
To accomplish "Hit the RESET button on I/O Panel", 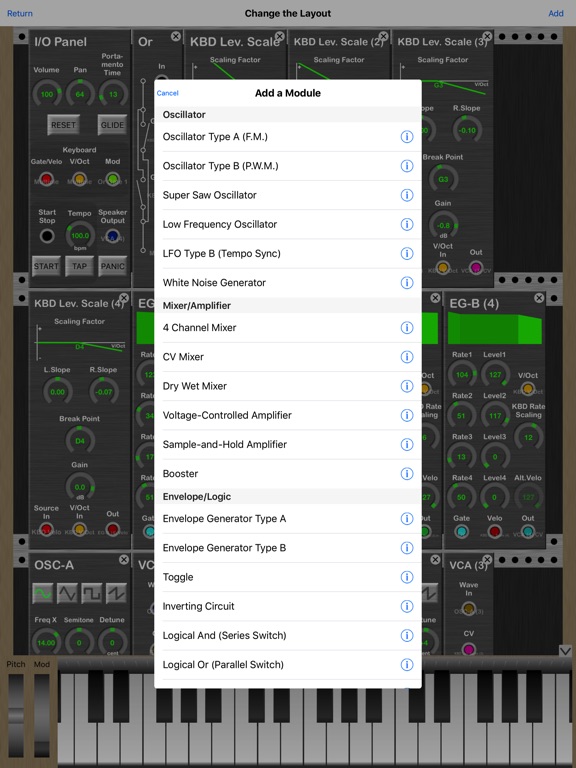I will tap(64, 125).
